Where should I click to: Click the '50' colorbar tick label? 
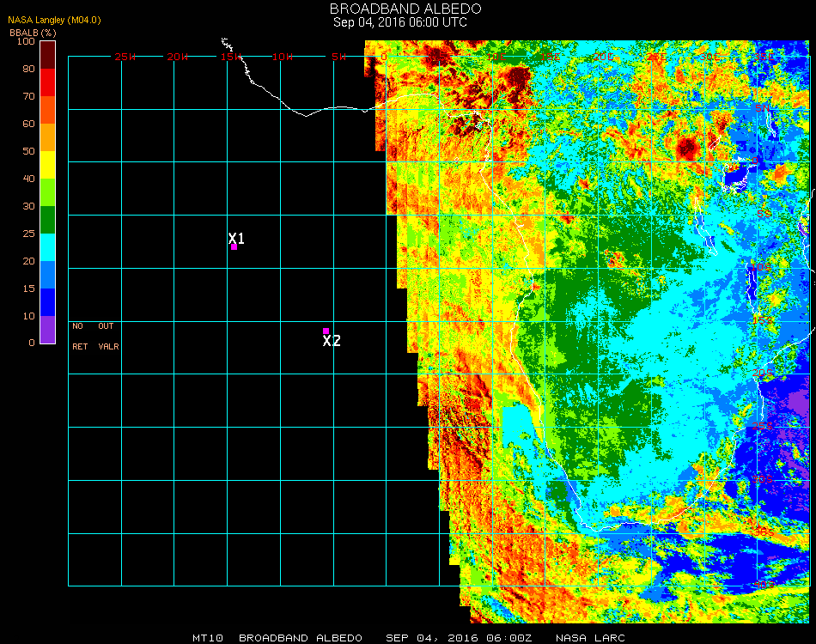(28, 151)
